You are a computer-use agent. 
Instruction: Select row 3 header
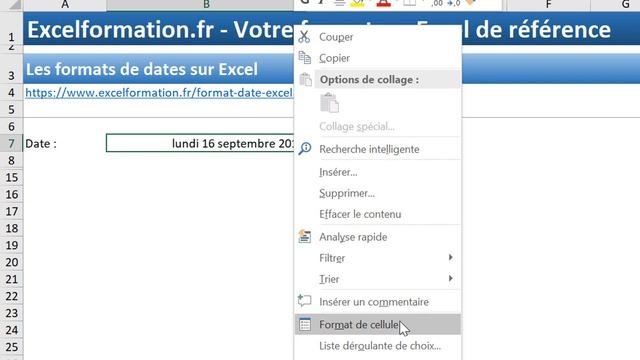[x=11, y=69]
